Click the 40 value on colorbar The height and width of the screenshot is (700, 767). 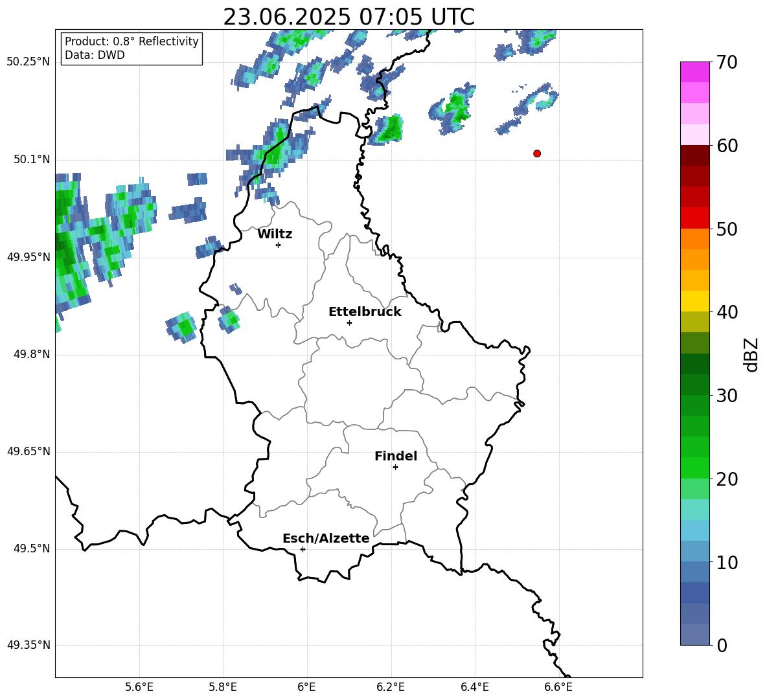[727, 312]
